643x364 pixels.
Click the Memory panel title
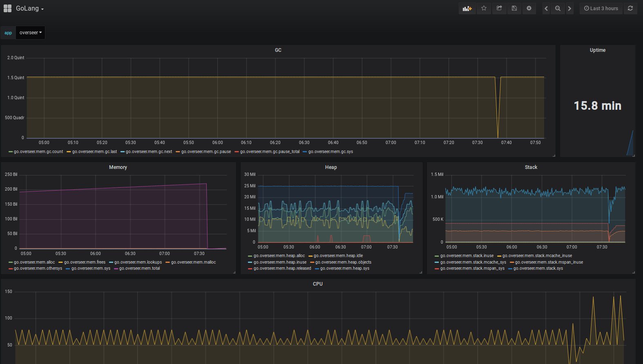click(118, 167)
